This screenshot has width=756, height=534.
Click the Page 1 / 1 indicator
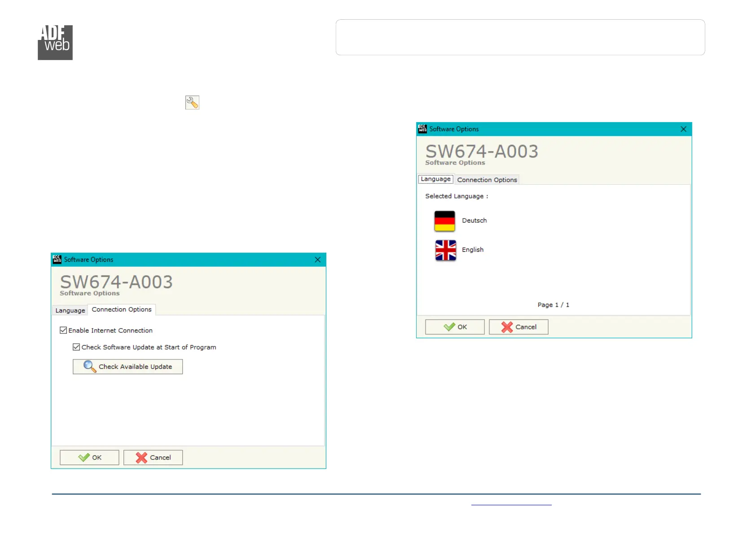tap(554, 305)
